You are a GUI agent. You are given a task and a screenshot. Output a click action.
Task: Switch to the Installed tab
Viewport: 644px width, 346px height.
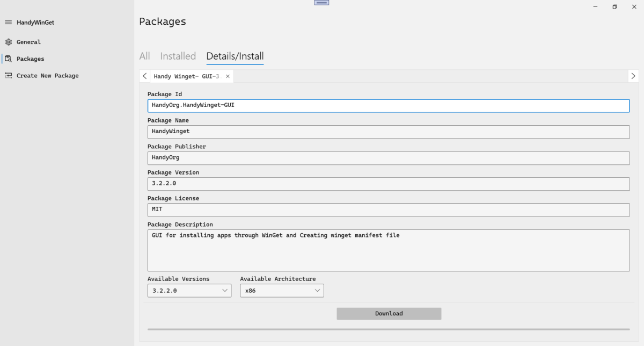[178, 56]
